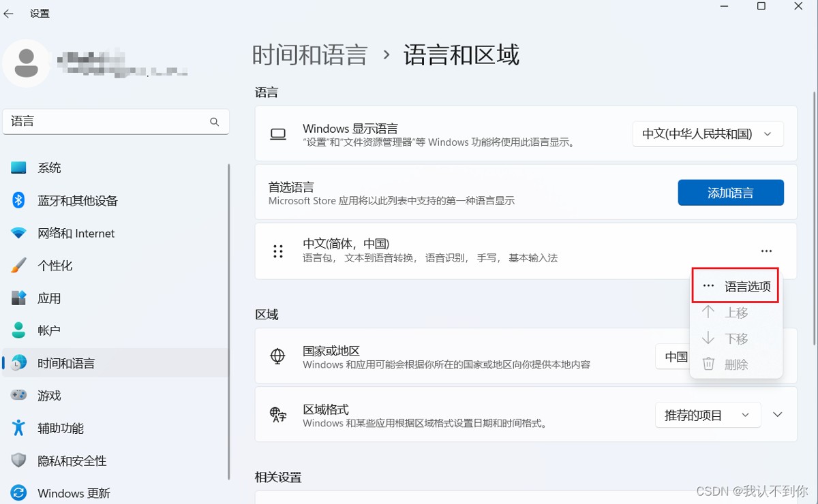Click the back arrow in the title bar
The height and width of the screenshot is (504, 818).
pyautogui.click(x=9, y=13)
